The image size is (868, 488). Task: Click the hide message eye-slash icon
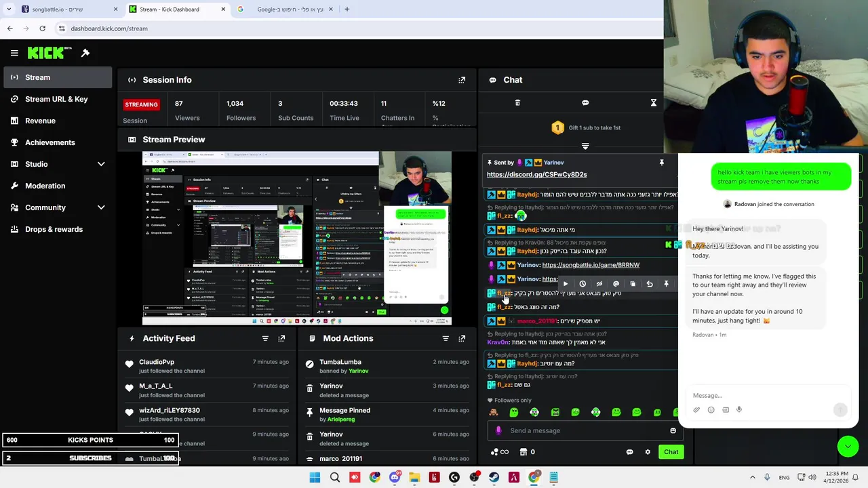[599, 284]
